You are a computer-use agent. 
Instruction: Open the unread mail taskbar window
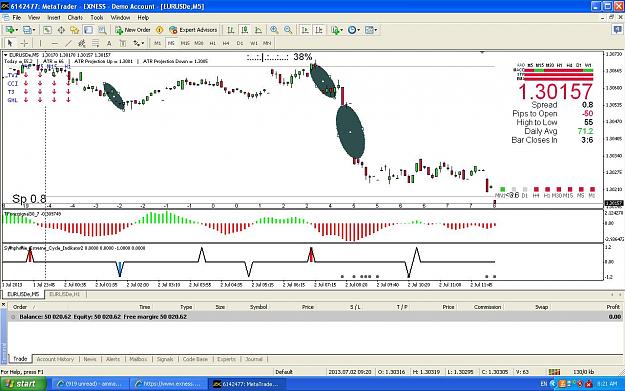[90, 384]
